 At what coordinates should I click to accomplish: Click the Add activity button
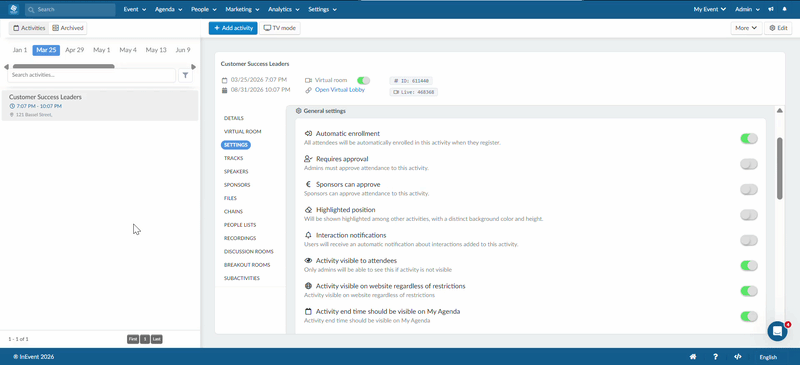tap(233, 28)
